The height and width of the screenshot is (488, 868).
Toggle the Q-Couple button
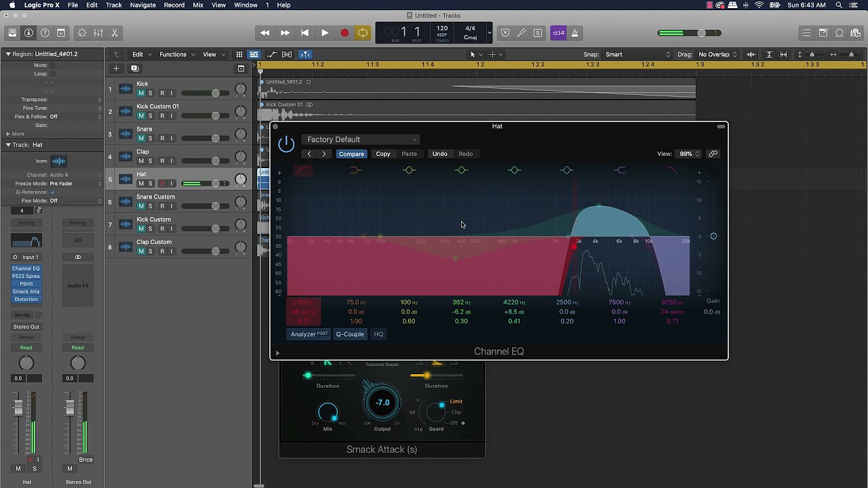click(x=350, y=334)
